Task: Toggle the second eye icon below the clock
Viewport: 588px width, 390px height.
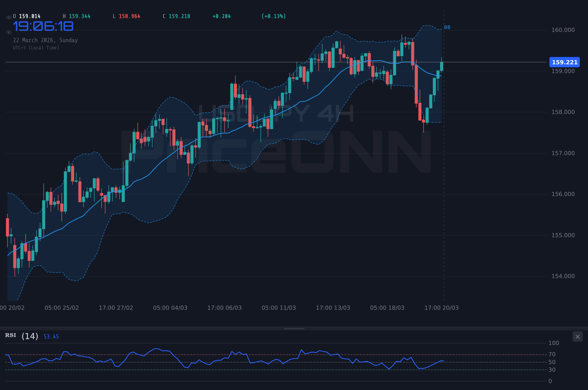Action: click(8, 32)
